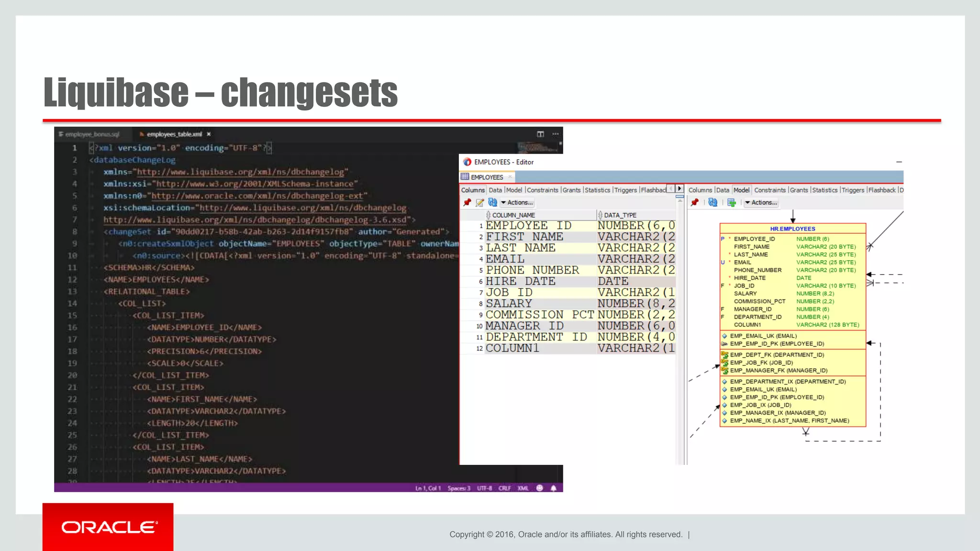Change indentation via Spaces: 3
Screen dimensions: 980x551
459,488
